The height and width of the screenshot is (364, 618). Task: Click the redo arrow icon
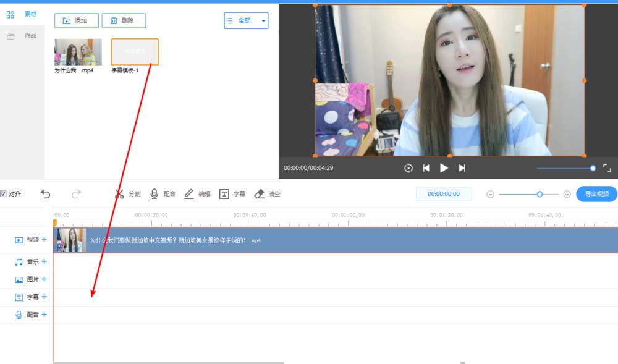click(x=76, y=193)
